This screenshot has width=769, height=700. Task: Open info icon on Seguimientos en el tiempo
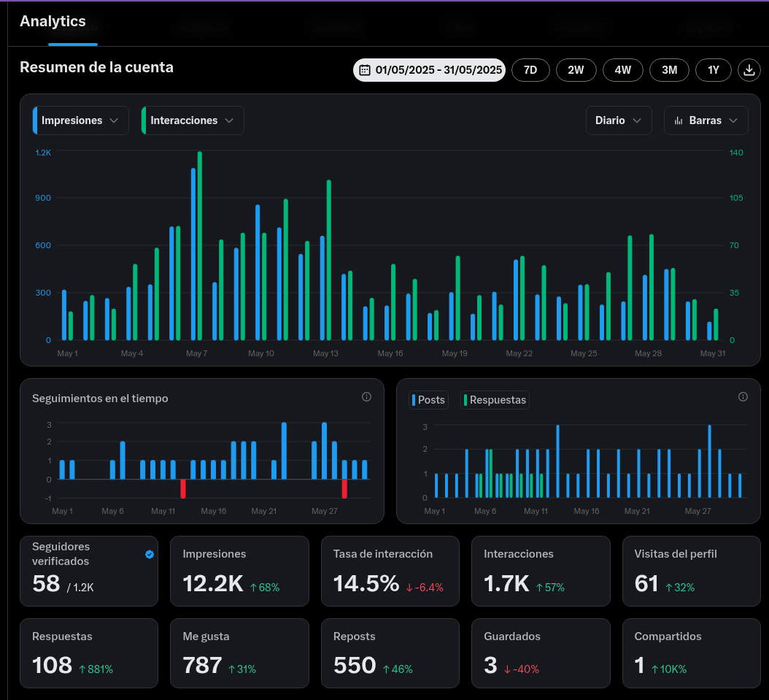[366, 397]
